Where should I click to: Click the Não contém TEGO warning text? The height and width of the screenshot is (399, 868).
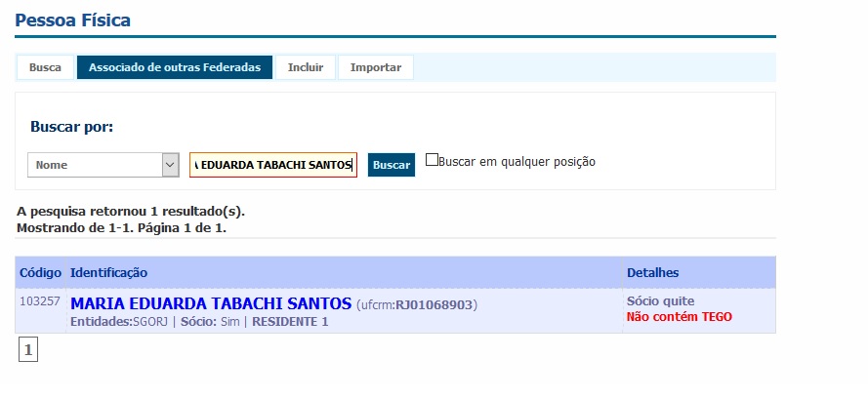tap(679, 317)
